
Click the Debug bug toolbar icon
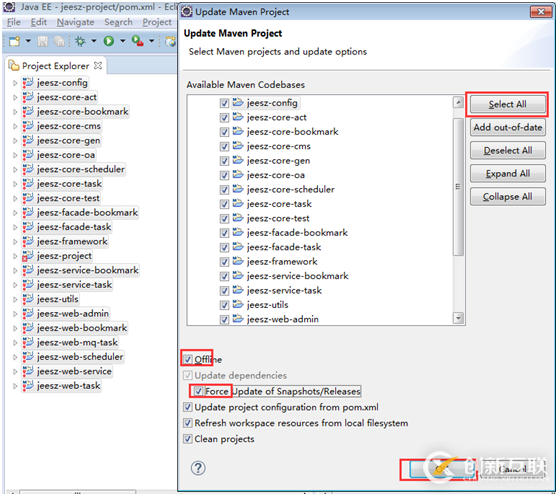tap(80, 41)
